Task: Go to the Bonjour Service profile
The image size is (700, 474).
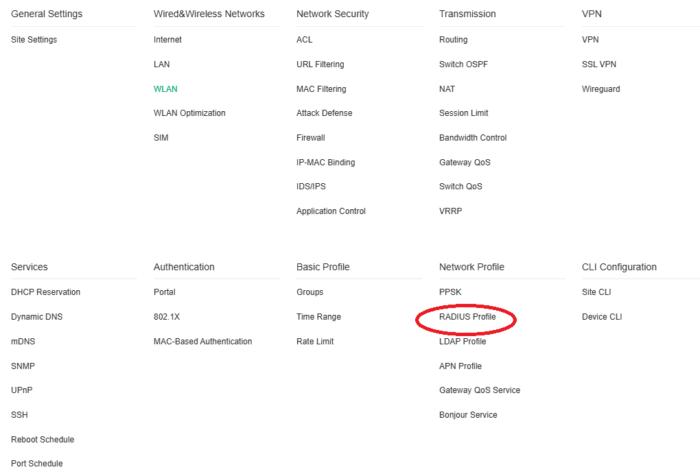Action: [x=468, y=415]
